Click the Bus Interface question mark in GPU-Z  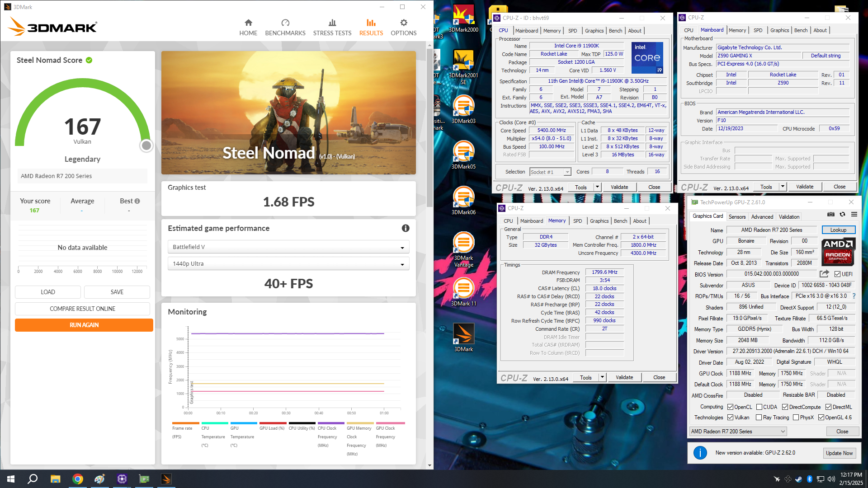[854, 296]
